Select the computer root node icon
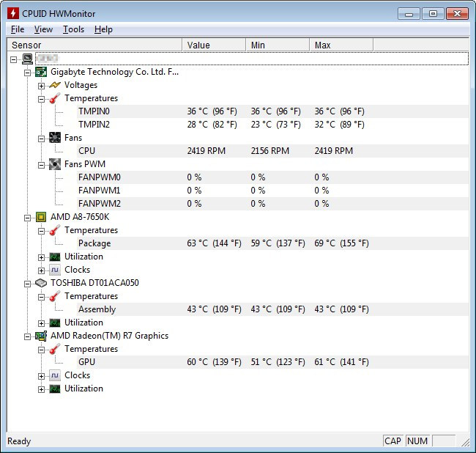 pos(27,59)
